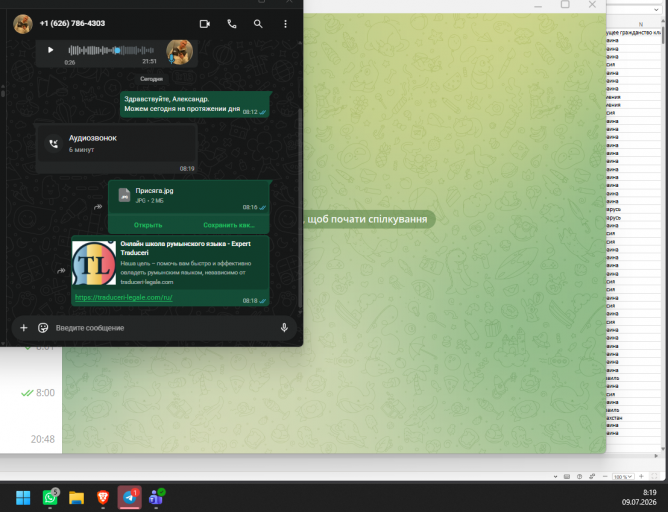The image size is (668, 512).
Task: Open Windows Start menu
Action: tap(23, 498)
